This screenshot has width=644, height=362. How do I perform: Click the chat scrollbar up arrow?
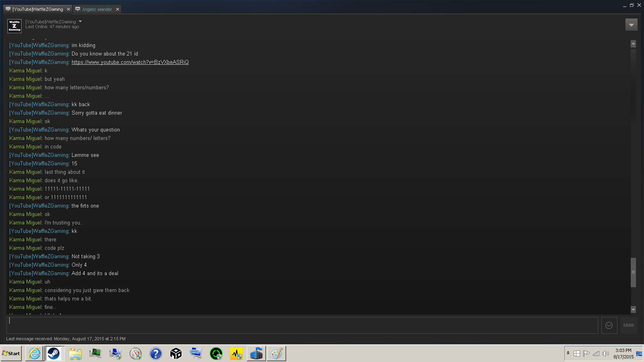click(633, 43)
